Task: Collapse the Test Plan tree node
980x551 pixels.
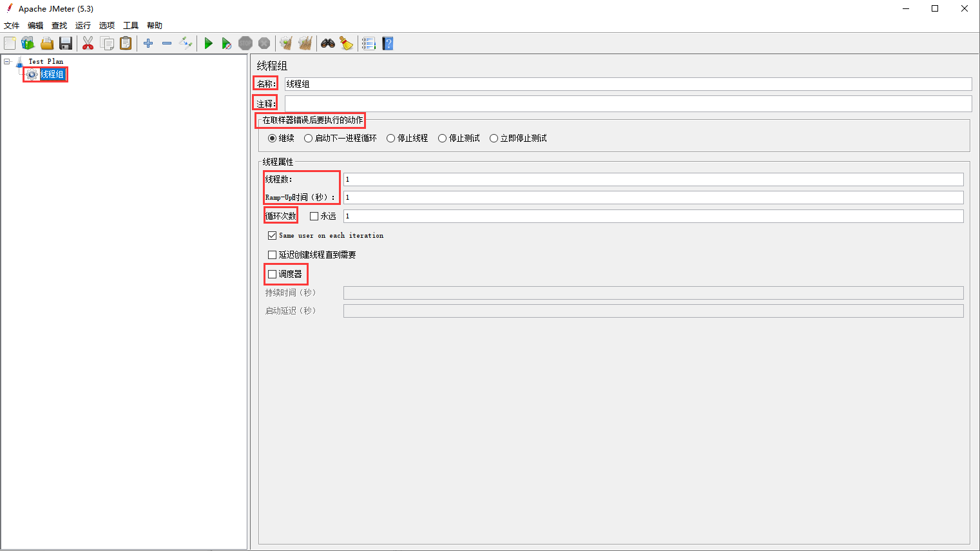Action: pos(7,62)
